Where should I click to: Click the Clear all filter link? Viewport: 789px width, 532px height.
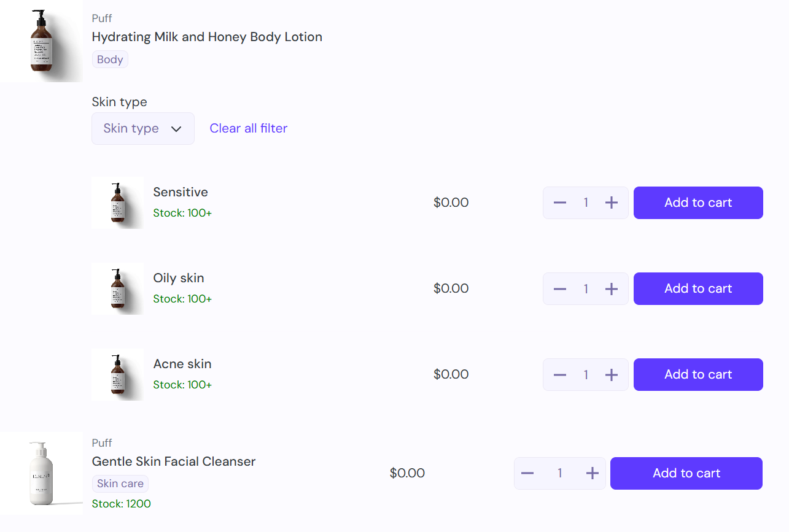coord(249,128)
